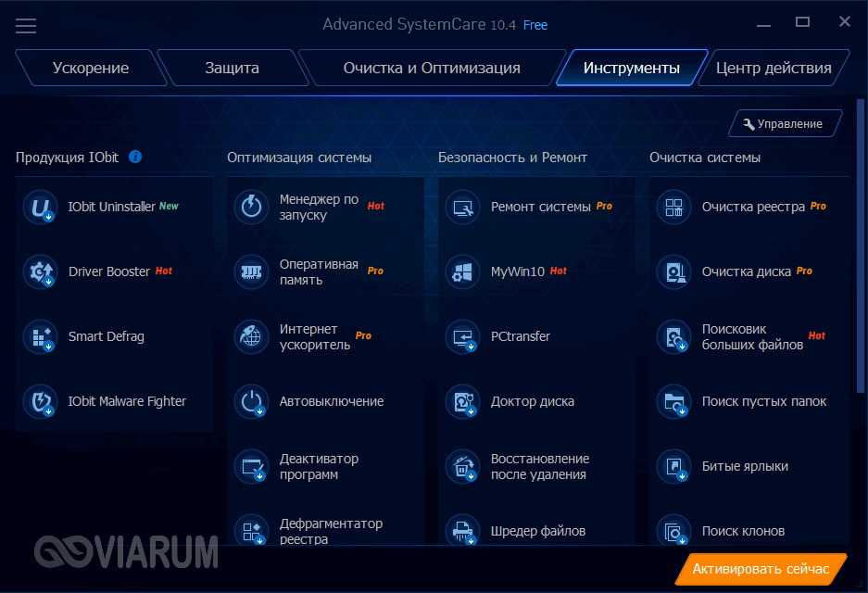Click the Очистка реестра icon
The image size is (868, 593).
673,207
